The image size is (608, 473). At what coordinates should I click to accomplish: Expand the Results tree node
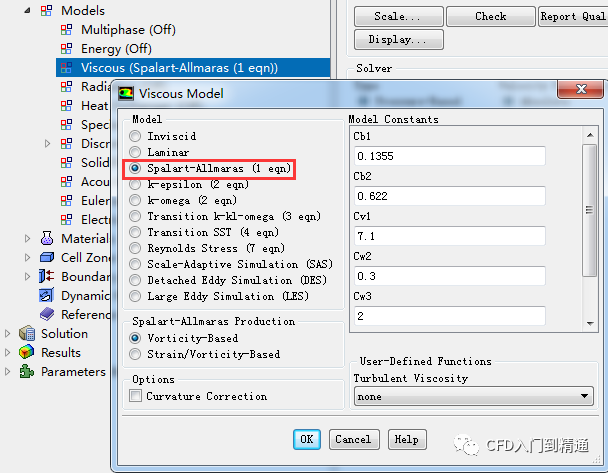pyautogui.click(x=7, y=352)
